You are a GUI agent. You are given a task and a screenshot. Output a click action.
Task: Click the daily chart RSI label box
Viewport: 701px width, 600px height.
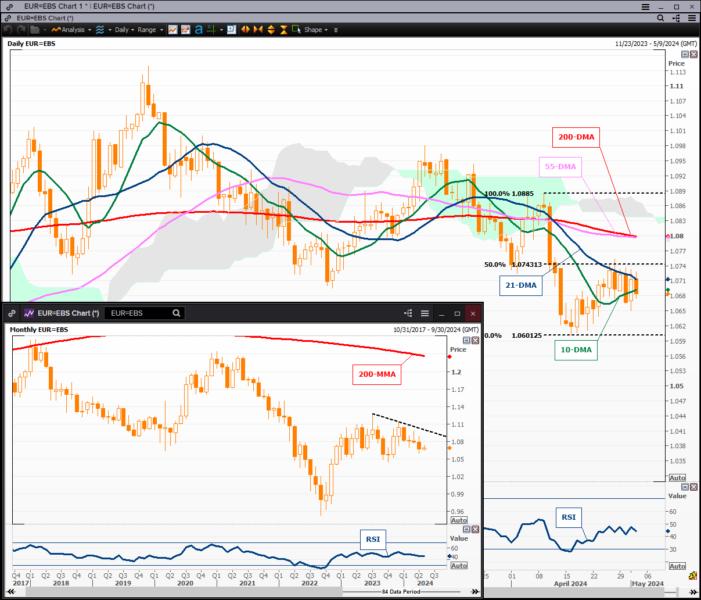click(568, 517)
